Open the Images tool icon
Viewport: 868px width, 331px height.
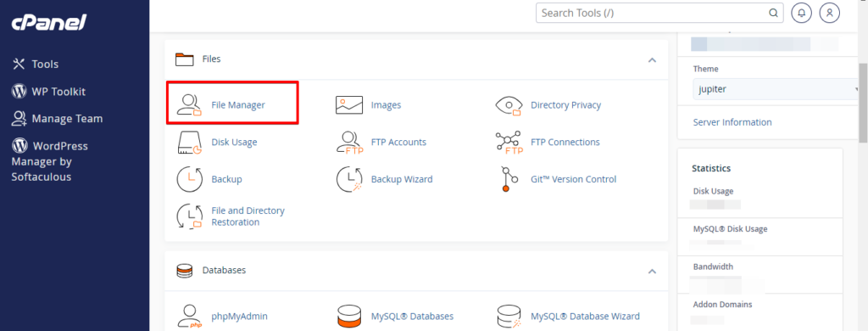click(349, 104)
